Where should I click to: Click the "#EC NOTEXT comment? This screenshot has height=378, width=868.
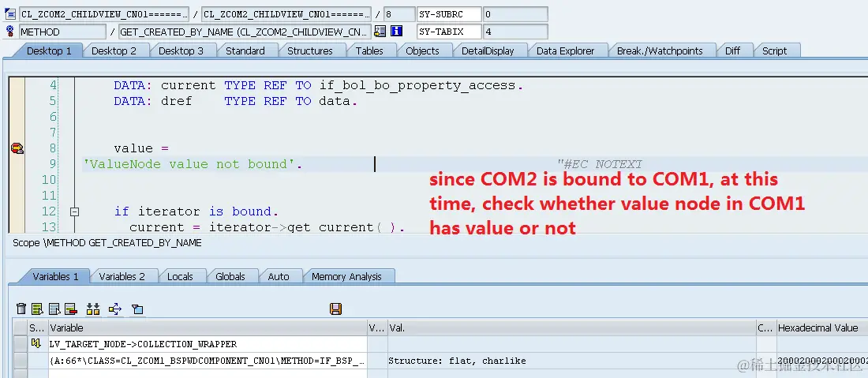(600, 164)
